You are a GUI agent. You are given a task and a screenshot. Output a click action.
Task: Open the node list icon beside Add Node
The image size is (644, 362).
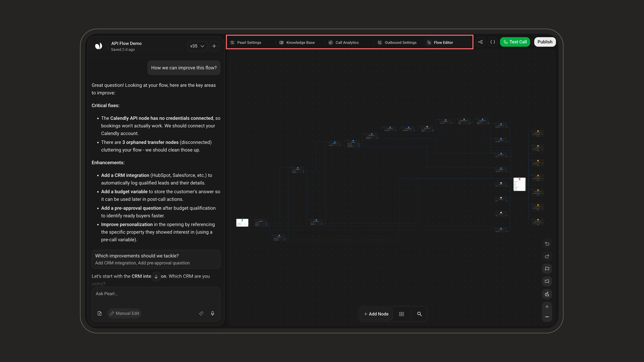pos(401,314)
